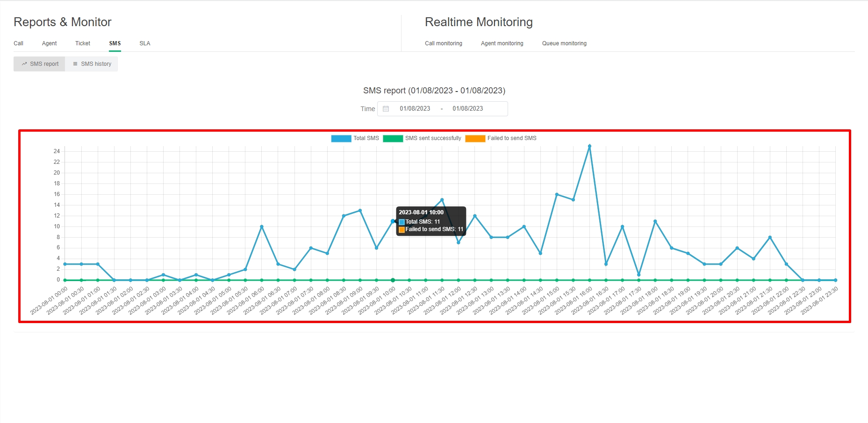Open the Queue monitoring view
The image size is (868, 423).
click(x=564, y=43)
